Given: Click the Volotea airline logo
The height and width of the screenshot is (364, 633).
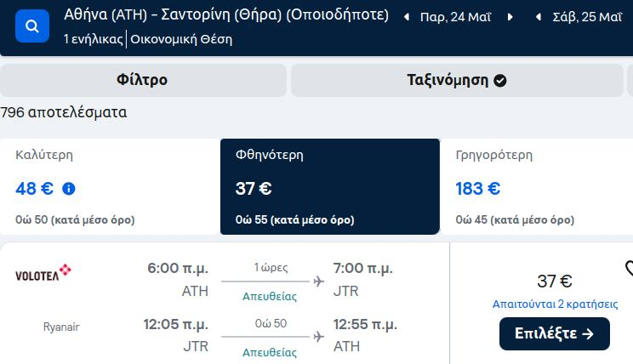Looking at the screenshot, I should pos(43,272).
